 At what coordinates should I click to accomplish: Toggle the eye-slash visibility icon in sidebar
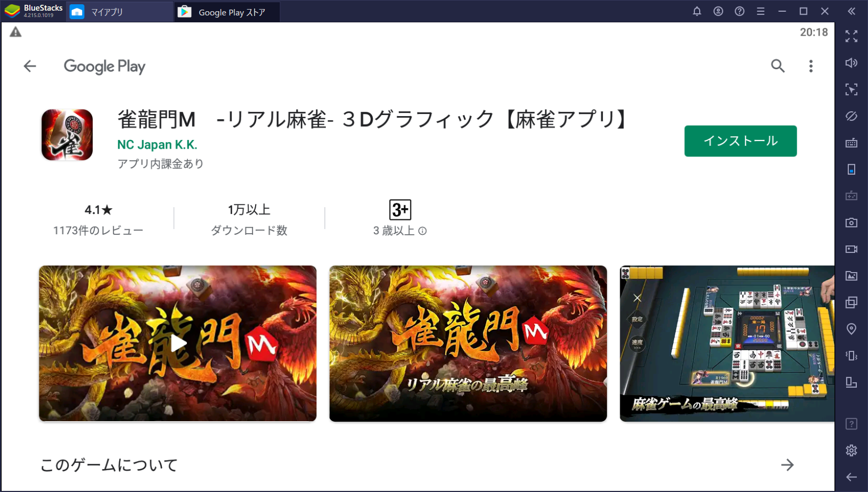(851, 116)
